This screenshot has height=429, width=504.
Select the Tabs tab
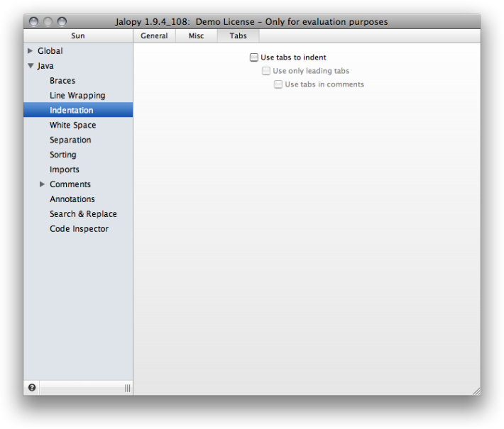239,35
